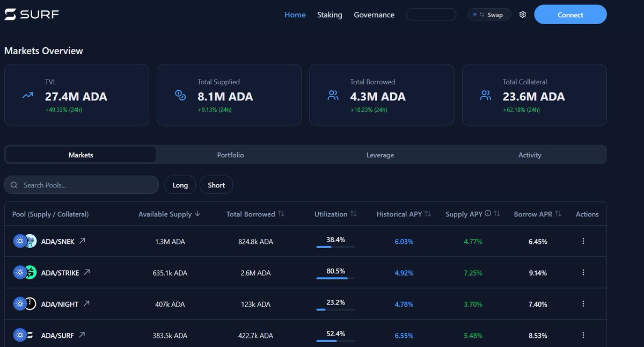The width and height of the screenshot is (644, 347).
Task: Open ADA/NIGHT pool external link arrow
Action: pyautogui.click(x=86, y=303)
